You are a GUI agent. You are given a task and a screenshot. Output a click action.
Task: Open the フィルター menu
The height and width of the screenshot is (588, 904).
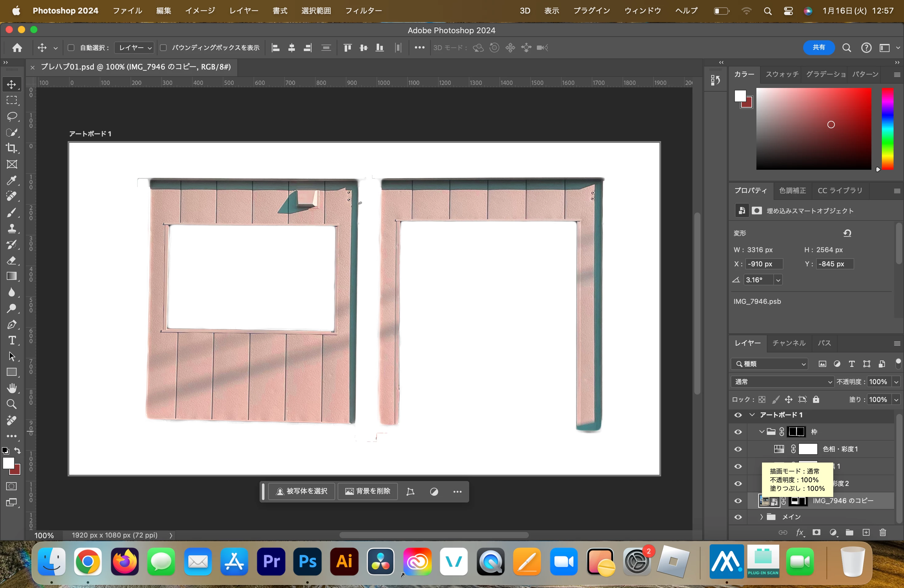pos(363,11)
